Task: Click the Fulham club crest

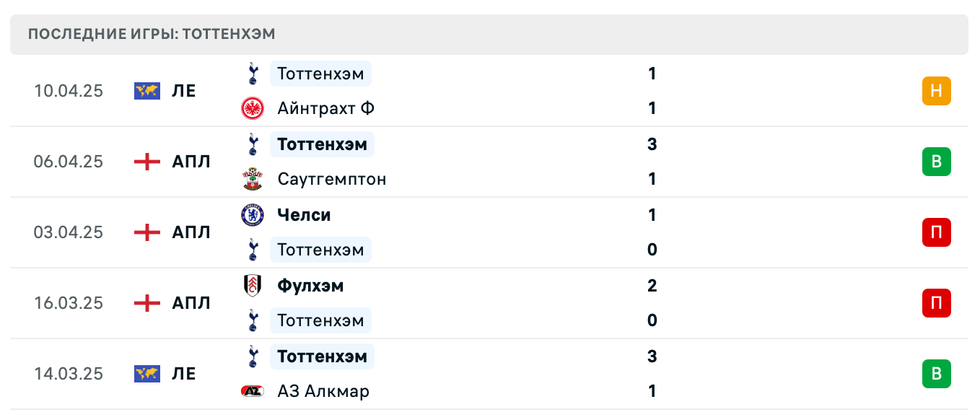Action: (x=253, y=285)
